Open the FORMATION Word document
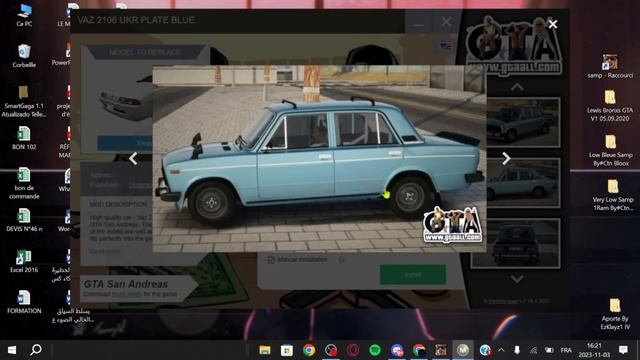The width and height of the screenshot is (640, 360). (24, 302)
